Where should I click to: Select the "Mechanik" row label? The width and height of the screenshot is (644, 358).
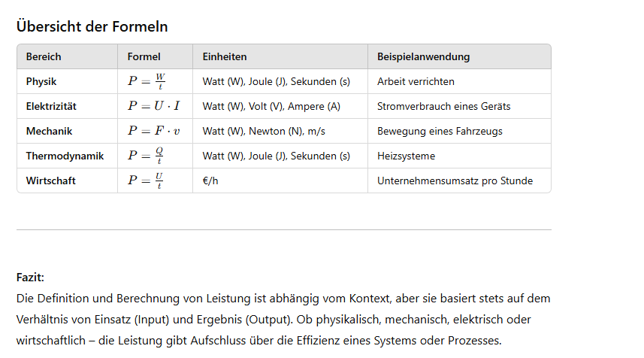click(49, 131)
